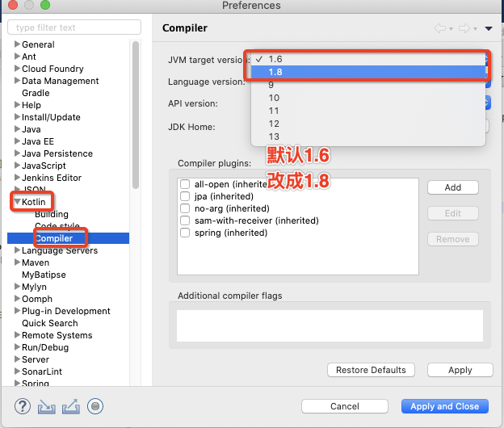Click the Cancel button
The image size is (504, 428).
[345, 406]
